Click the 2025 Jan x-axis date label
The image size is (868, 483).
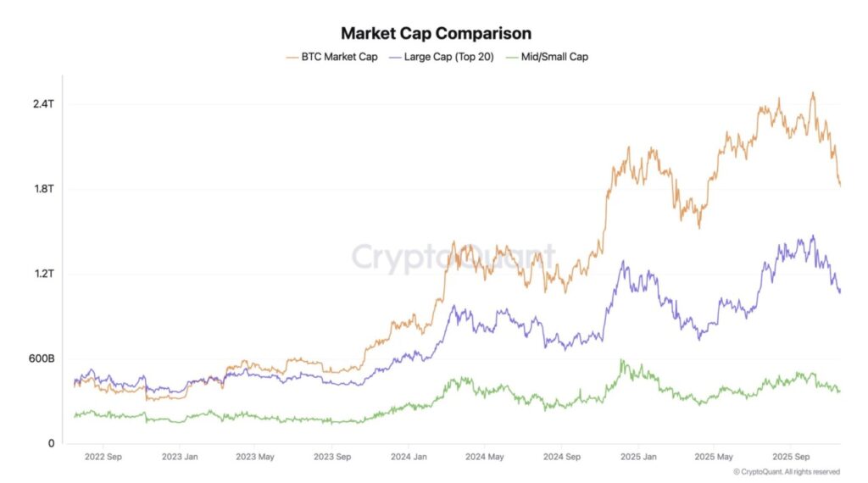coord(636,456)
